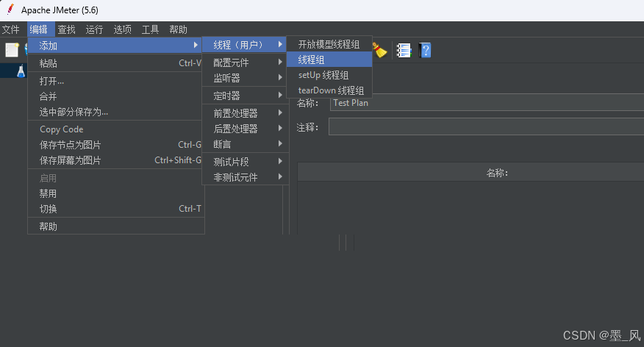This screenshot has height=347, width=644.
Task: Expand the 后置处理器 submenu
Action: (x=246, y=129)
